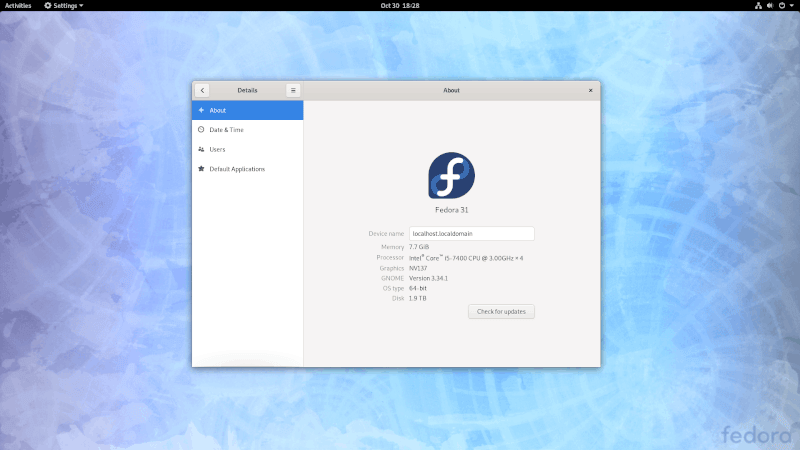Click the Fedora logo in About panel
Screen dimensions: 800x450
tap(451, 176)
